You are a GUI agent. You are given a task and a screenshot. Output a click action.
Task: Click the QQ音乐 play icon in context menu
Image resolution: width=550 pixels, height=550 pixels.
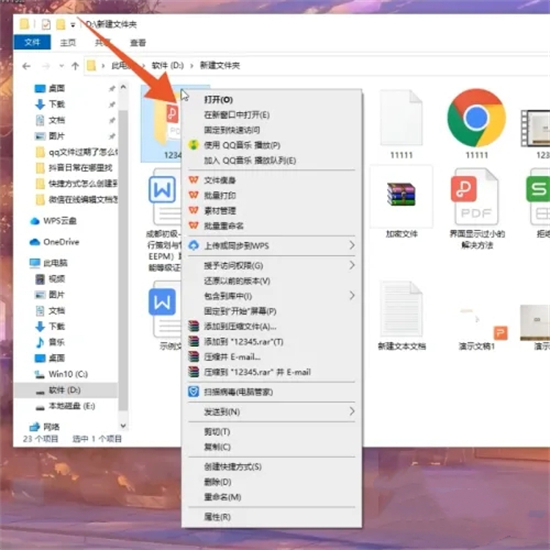(193, 145)
